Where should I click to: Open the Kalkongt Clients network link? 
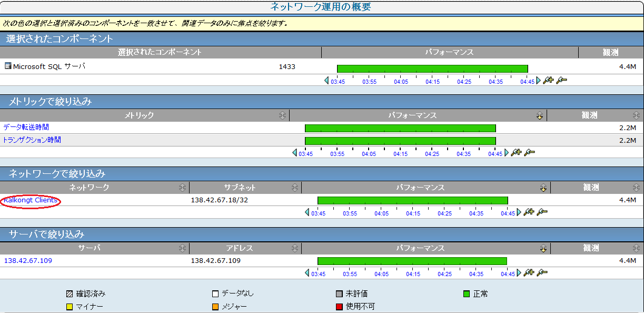point(31,200)
